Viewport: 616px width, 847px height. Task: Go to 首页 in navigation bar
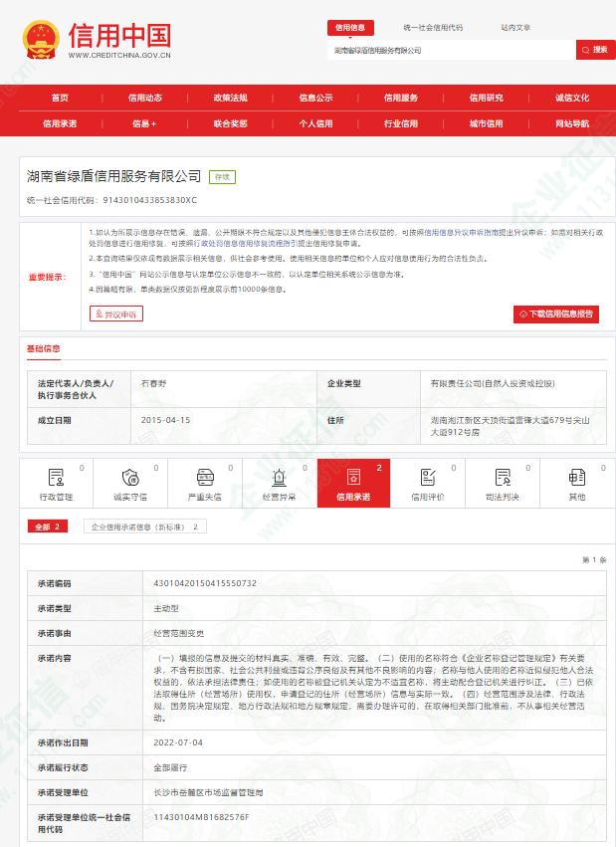tap(60, 98)
